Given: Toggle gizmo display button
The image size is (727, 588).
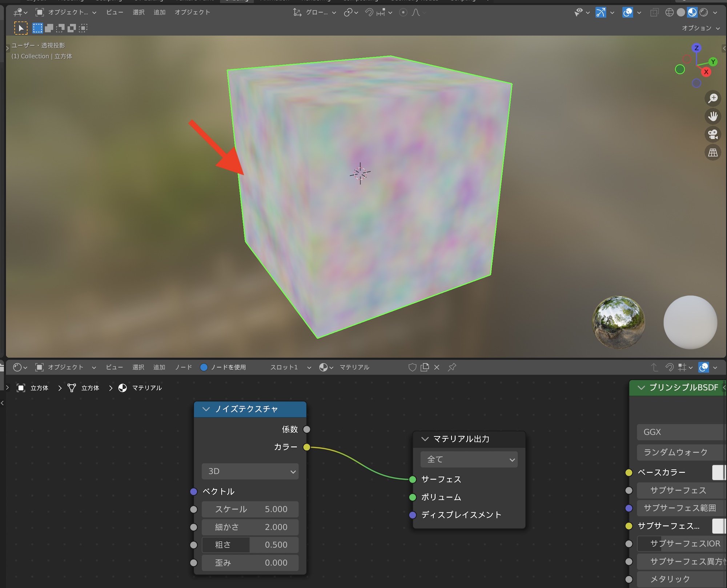Looking at the screenshot, I should pos(601,12).
